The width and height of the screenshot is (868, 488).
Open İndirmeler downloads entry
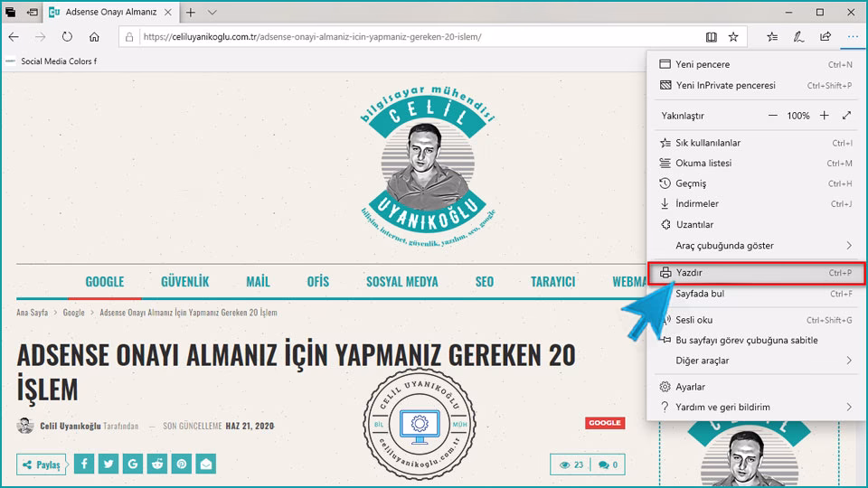click(x=756, y=203)
